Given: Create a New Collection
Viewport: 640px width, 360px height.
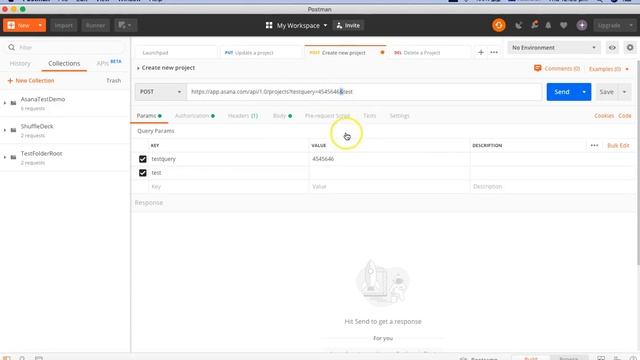Looking at the screenshot, I should pyautogui.click(x=31, y=80).
